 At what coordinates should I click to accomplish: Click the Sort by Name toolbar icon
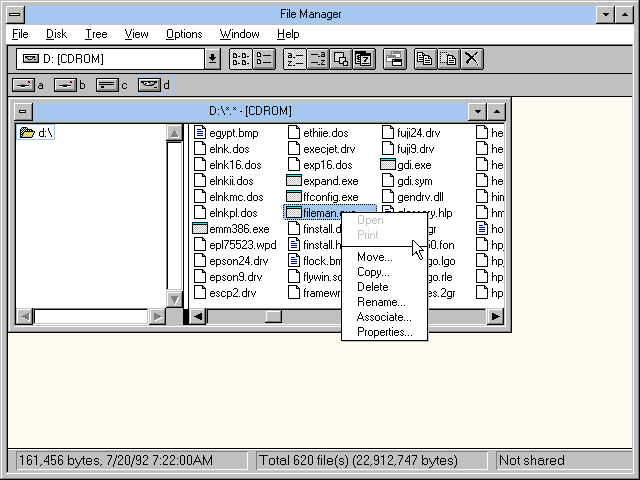coord(294,59)
